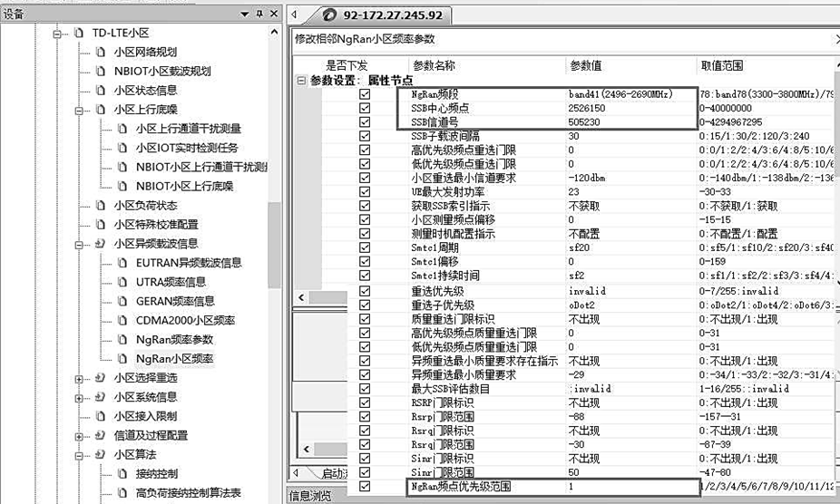Open the 设备 panel dropdown arrow
The image size is (840, 504).
pos(245,14)
